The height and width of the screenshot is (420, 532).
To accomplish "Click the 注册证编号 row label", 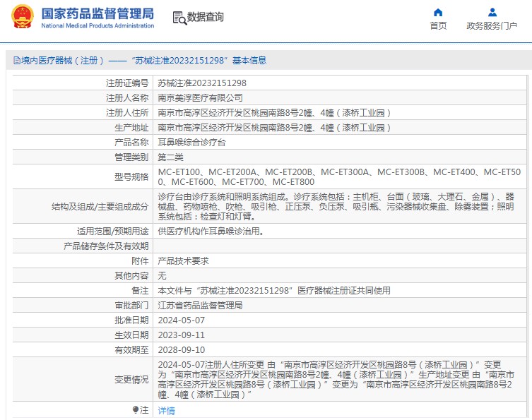I will coord(127,83).
